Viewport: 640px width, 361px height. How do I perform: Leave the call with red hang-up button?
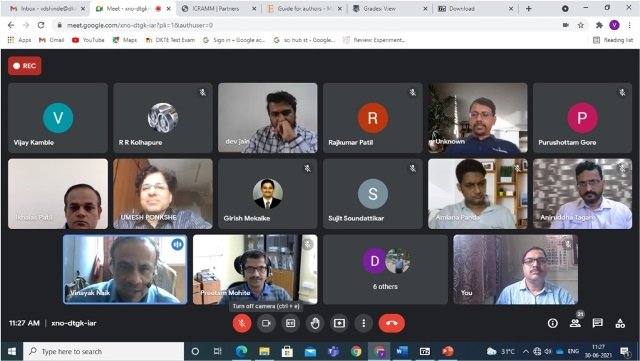tap(391, 323)
